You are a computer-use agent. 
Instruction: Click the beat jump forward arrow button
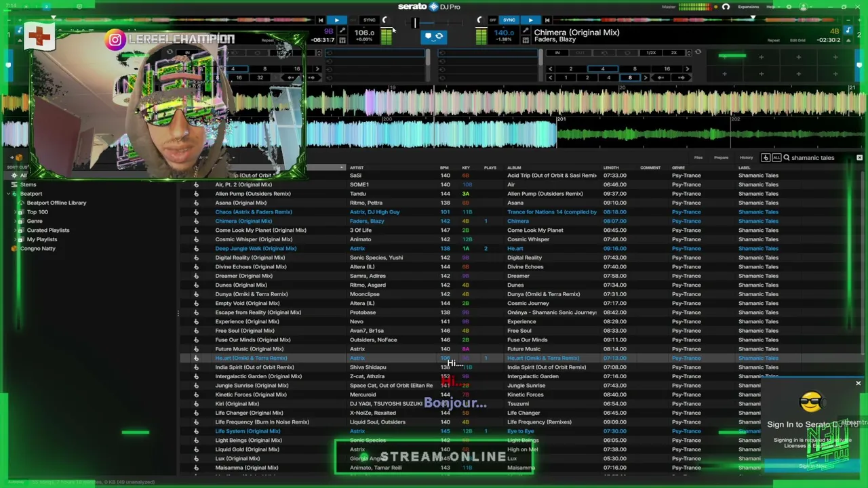click(680, 77)
